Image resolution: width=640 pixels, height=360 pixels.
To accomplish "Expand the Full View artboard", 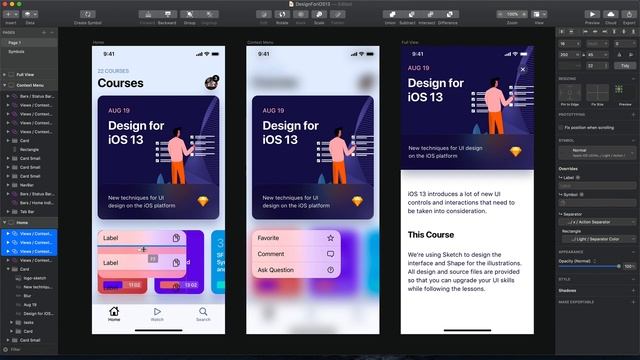I will click(x=4, y=75).
